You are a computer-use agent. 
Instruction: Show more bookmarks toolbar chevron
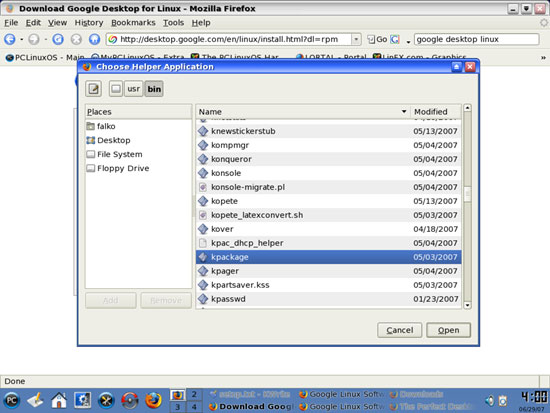(543, 57)
